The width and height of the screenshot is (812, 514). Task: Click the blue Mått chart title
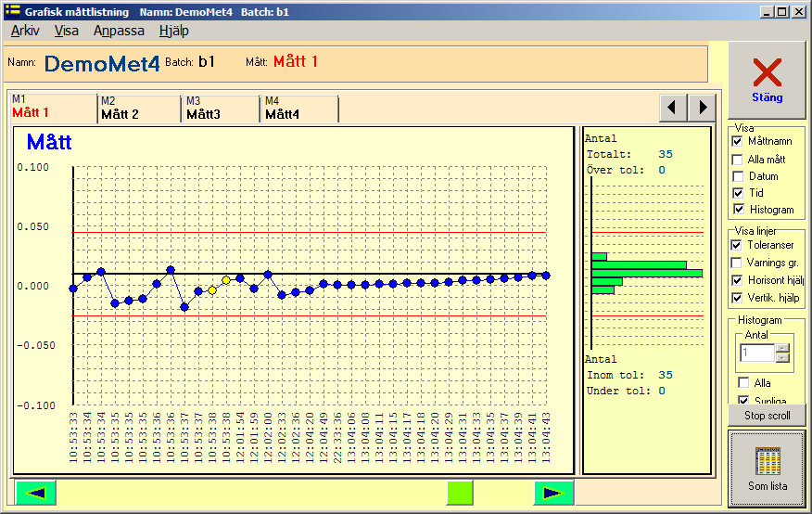(49, 142)
